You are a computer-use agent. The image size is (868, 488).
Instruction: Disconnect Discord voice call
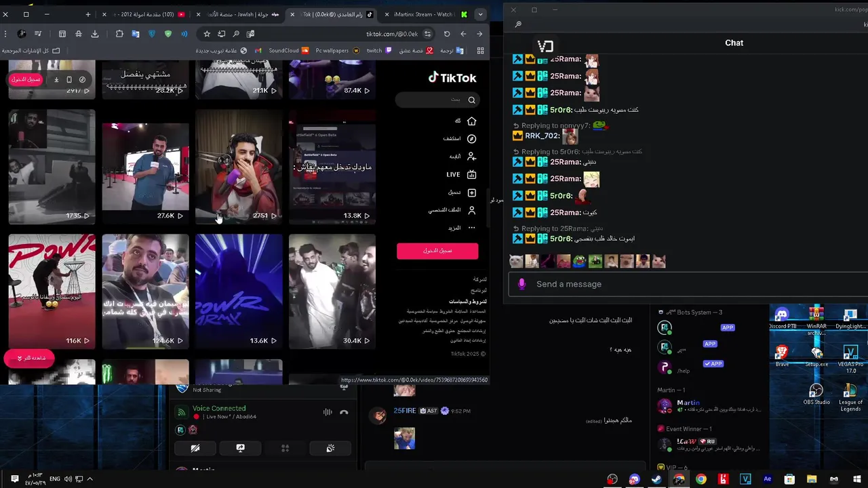coord(344,412)
